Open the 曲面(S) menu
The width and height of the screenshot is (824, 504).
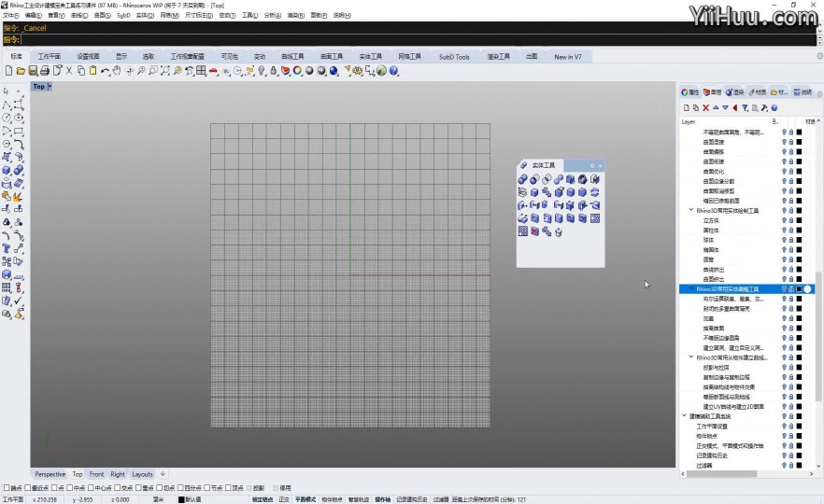(x=103, y=15)
